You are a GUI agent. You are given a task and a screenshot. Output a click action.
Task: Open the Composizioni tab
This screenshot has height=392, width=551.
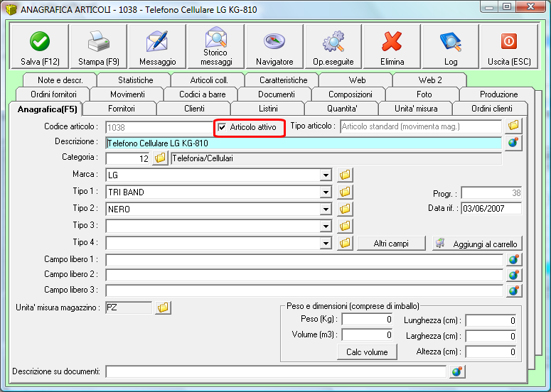tap(350, 94)
